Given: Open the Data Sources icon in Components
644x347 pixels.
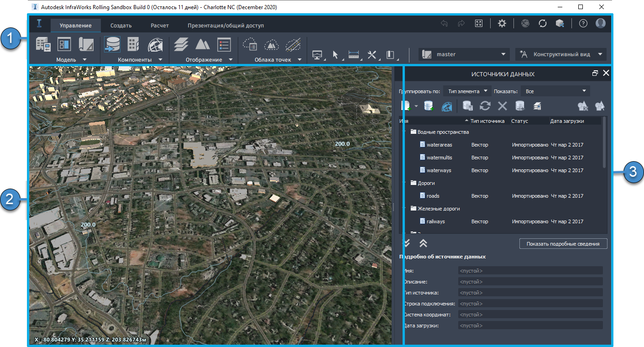Looking at the screenshot, I should (112, 45).
